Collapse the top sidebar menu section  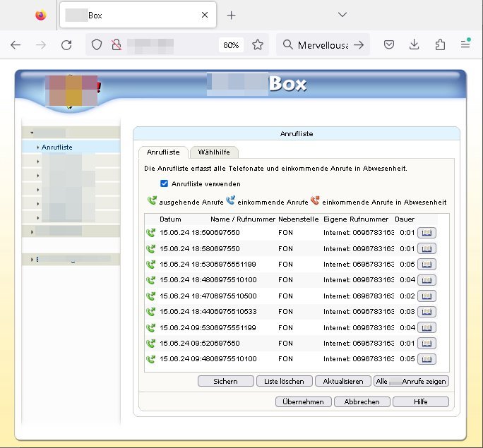point(32,133)
